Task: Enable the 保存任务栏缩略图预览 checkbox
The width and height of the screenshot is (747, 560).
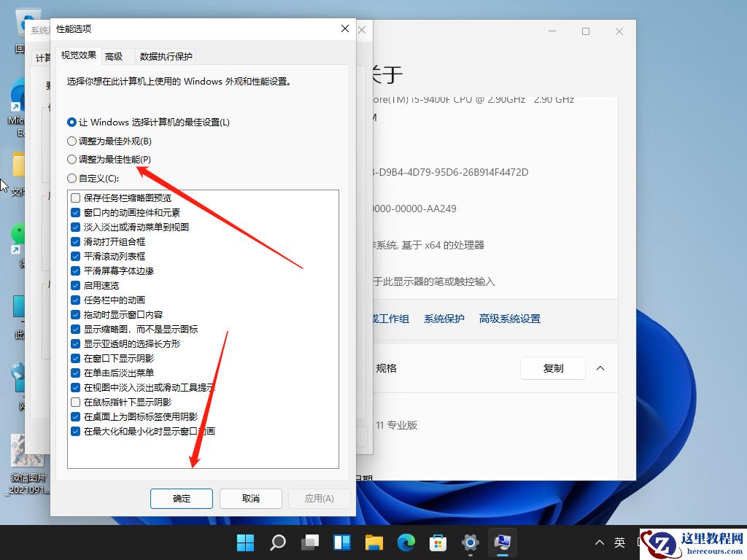Action: [76, 198]
